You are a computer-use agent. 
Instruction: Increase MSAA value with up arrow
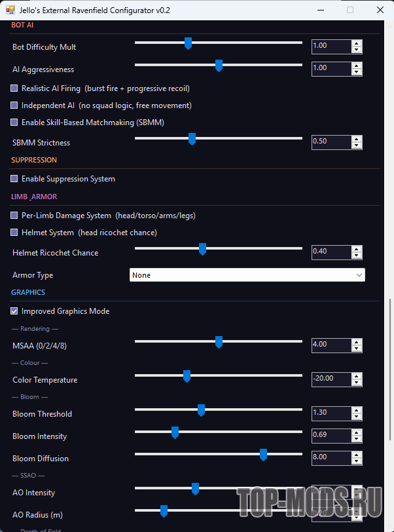click(356, 341)
